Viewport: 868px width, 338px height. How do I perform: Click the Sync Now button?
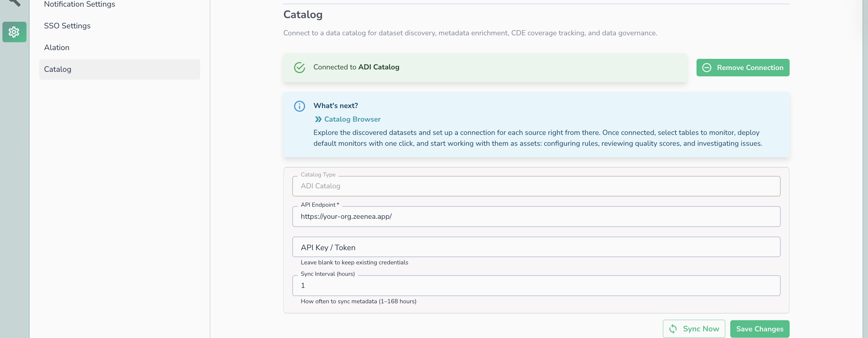coord(693,329)
